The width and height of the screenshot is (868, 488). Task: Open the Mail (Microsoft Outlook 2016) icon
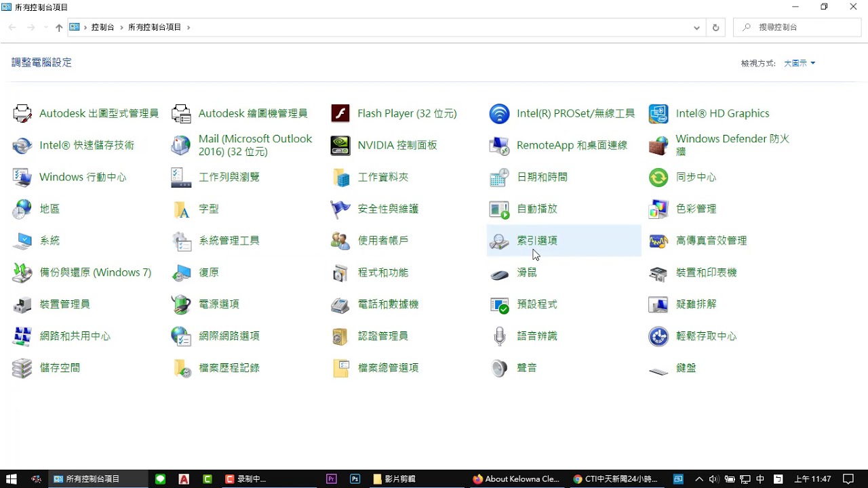[181, 145]
